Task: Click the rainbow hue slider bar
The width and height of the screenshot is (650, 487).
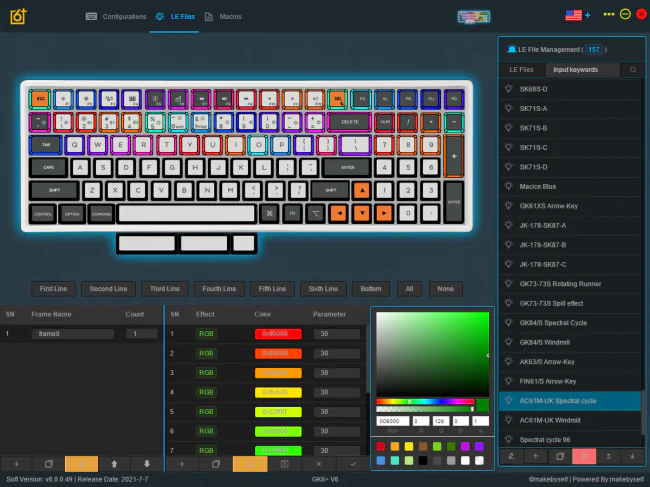Action: click(425, 401)
